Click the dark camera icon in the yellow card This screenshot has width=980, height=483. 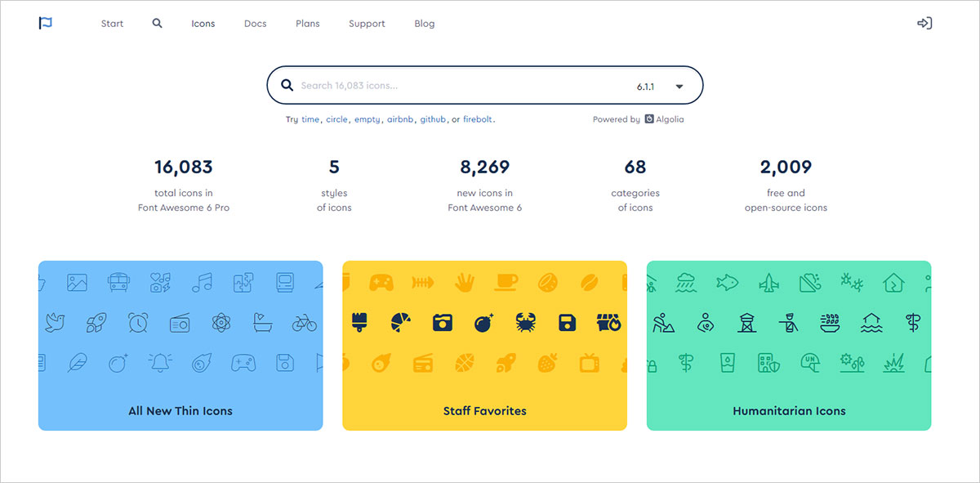[443, 322]
